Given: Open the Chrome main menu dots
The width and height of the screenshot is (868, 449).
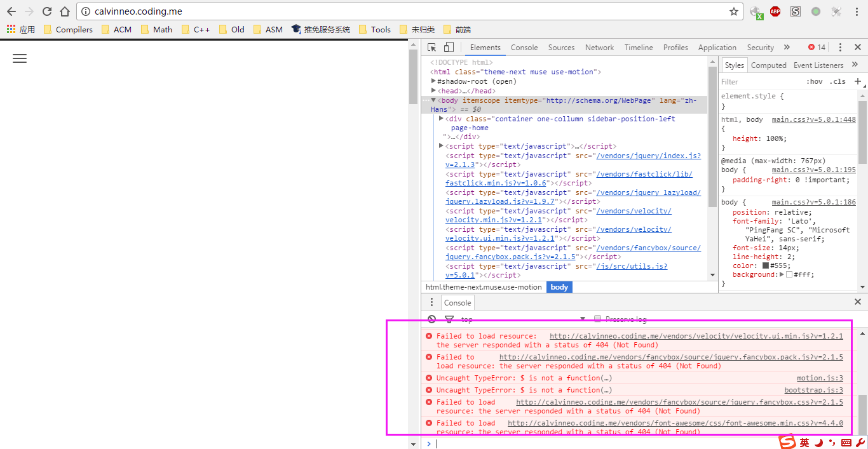Looking at the screenshot, I should click(x=856, y=11).
